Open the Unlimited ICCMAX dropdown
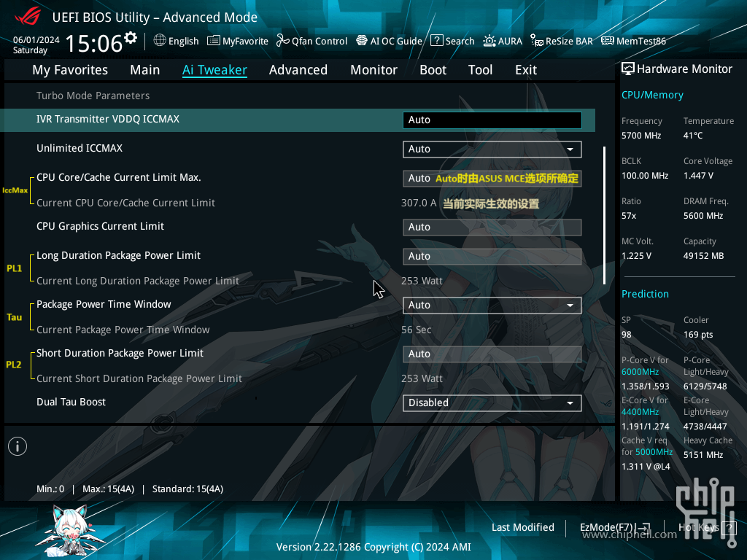Image resolution: width=747 pixels, height=560 pixels. [492, 149]
